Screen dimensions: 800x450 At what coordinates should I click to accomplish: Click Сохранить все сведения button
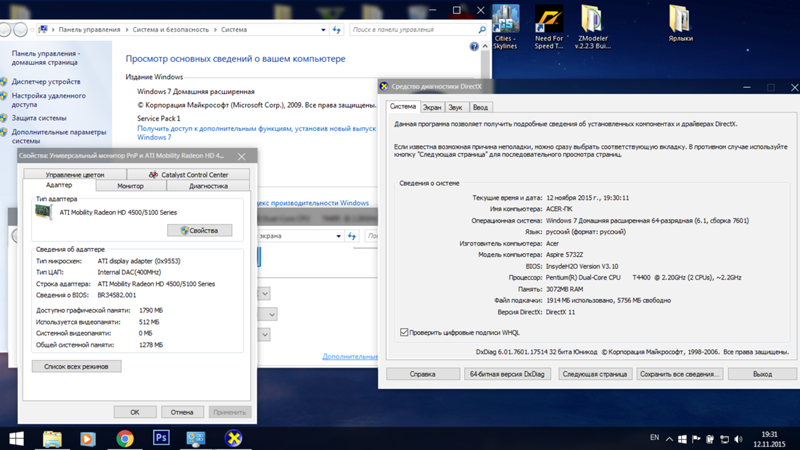pyautogui.click(x=679, y=374)
